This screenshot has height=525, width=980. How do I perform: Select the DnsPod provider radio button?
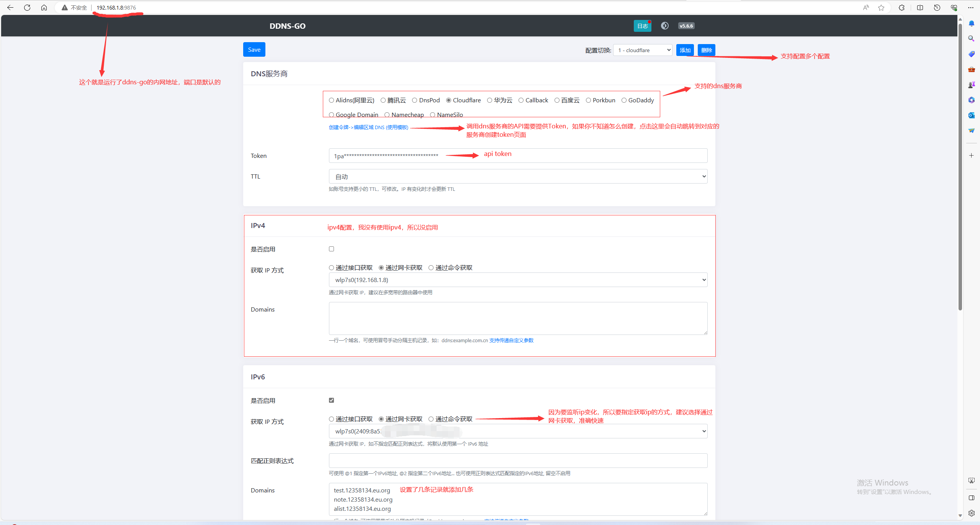click(x=414, y=100)
